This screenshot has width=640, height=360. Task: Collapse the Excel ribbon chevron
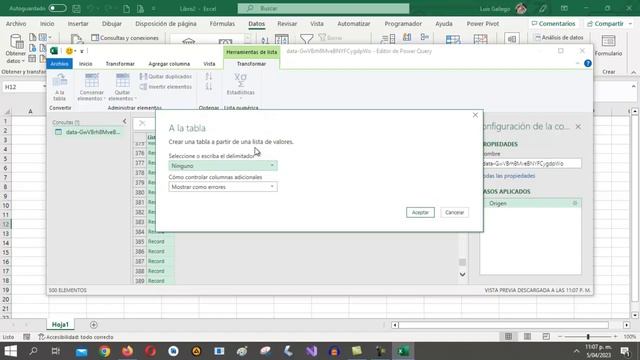pyautogui.click(x=633, y=72)
